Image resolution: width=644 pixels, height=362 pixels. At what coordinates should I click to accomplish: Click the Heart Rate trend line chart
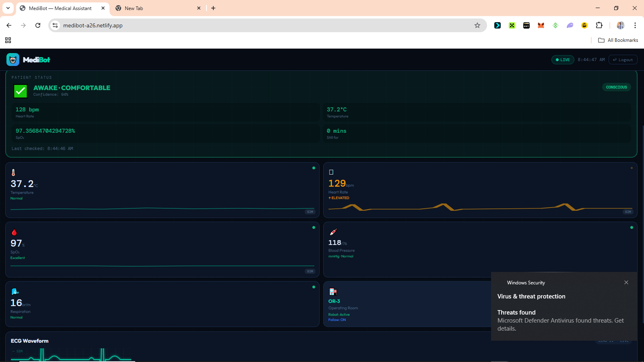click(x=481, y=207)
